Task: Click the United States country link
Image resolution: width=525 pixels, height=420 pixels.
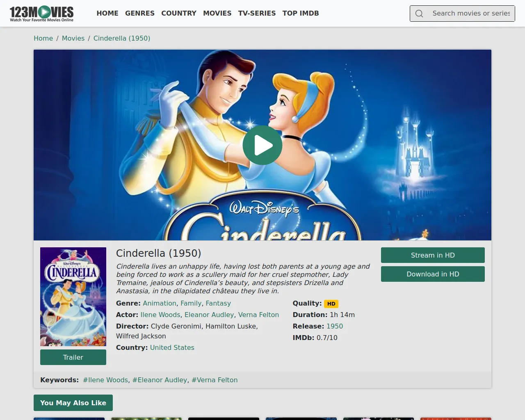Action: [x=172, y=347]
